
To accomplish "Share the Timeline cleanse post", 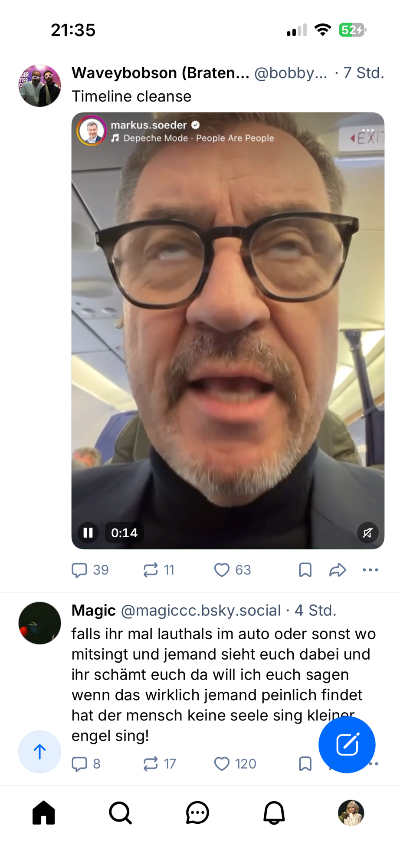I will pyautogui.click(x=338, y=570).
